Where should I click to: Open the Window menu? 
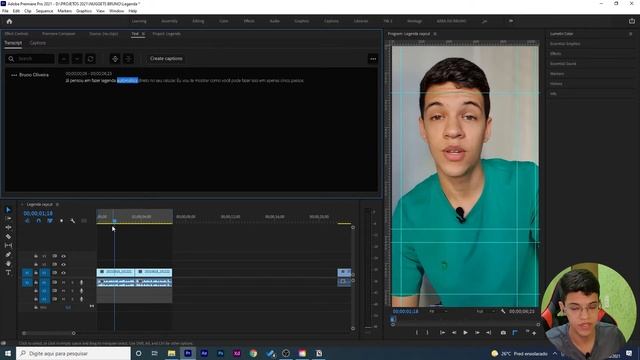116,11
